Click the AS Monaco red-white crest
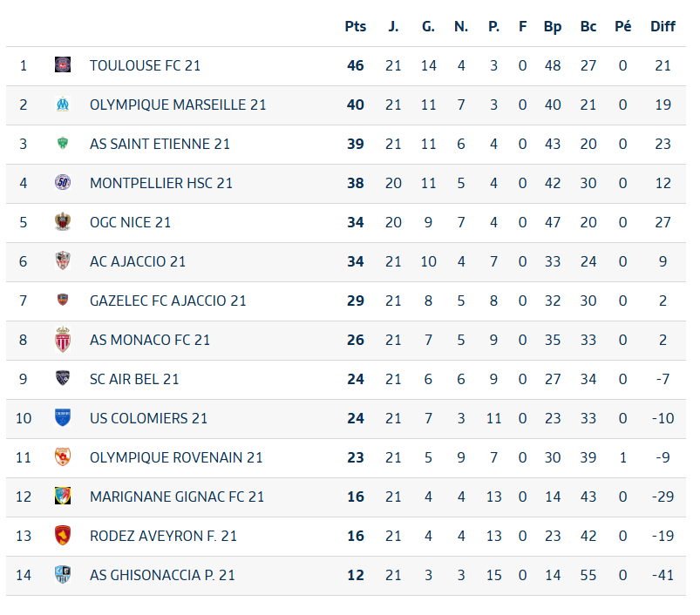The height and width of the screenshot is (615, 700). (63, 340)
